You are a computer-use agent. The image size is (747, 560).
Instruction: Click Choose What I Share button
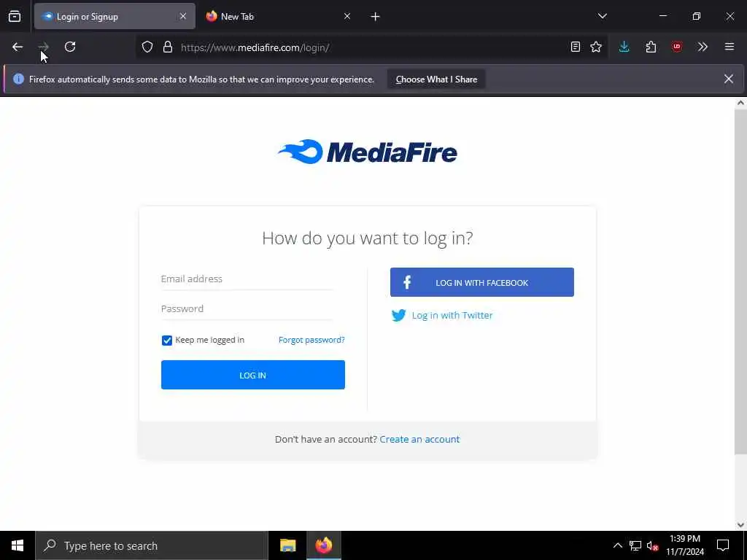click(x=436, y=79)
